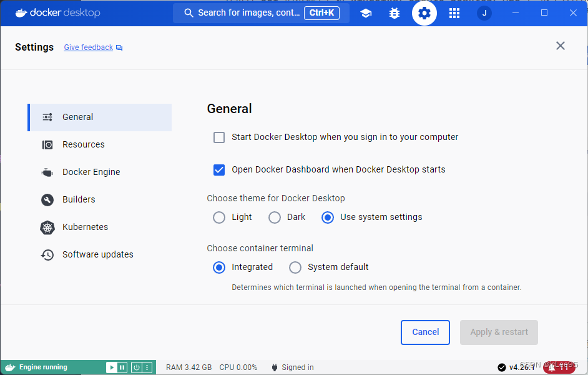Click the feedback chat icon beside Give feedback
The width and height of the screenshot is (588, 375).
[119, 47]
